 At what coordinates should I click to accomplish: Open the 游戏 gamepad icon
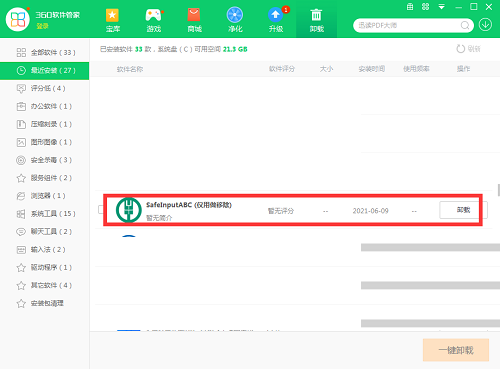(x=154, y=15)
